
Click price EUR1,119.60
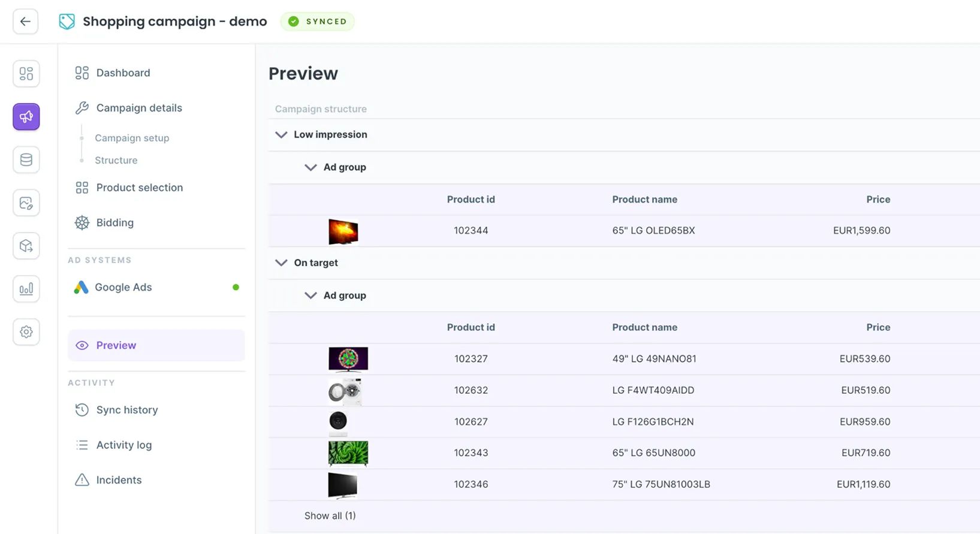[x=863, y=484]
